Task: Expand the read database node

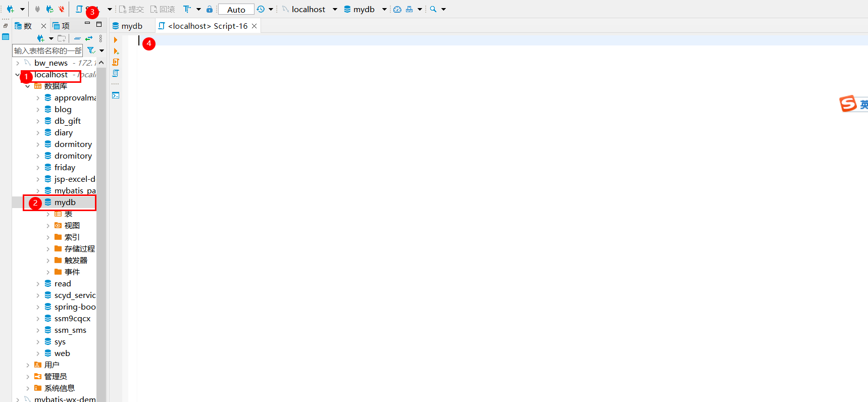Action: click(x=38, y=284)
